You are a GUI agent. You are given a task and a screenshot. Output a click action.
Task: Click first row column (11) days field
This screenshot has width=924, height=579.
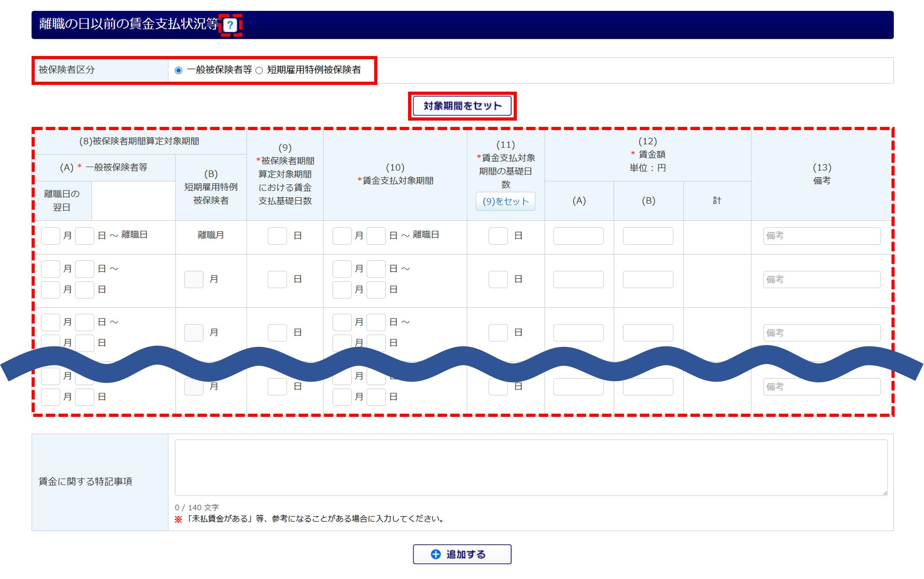point(498,236)
